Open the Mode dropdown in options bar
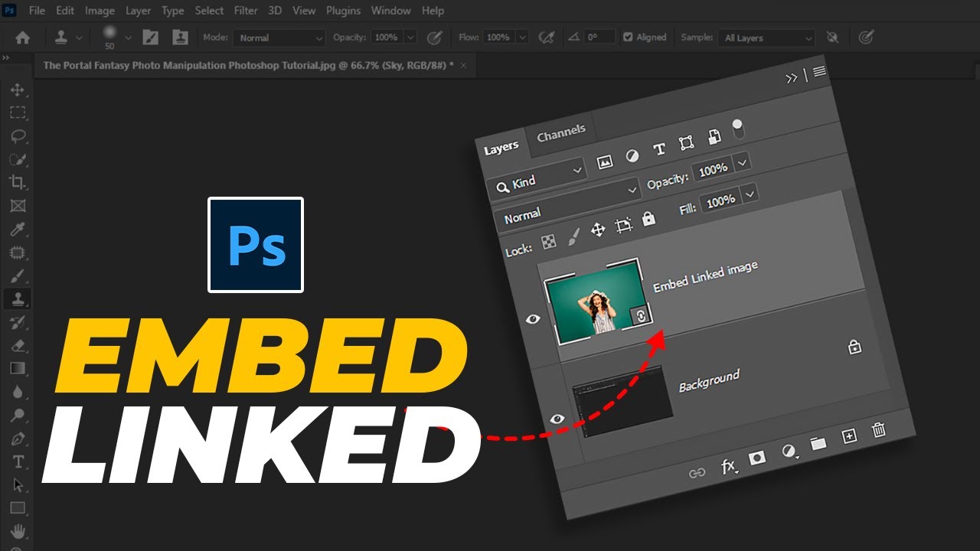 [279, 37]
